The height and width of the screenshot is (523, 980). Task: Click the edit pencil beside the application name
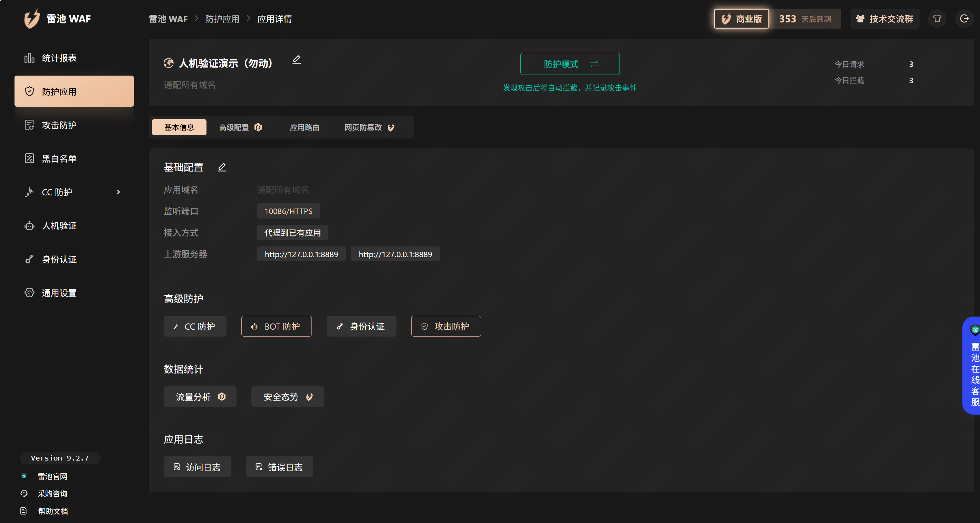tap(296, 60)
